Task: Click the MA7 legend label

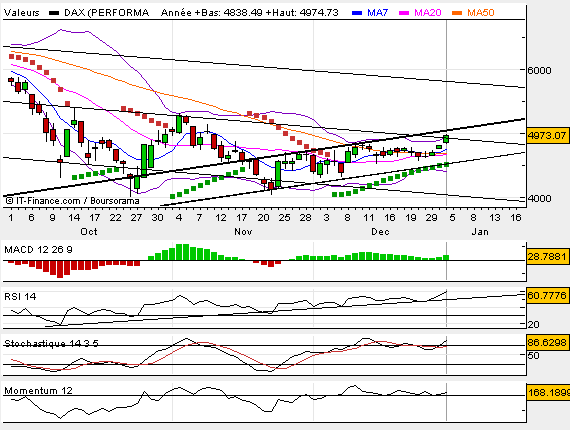Action: pyautogui.click(x=377, y=13)
